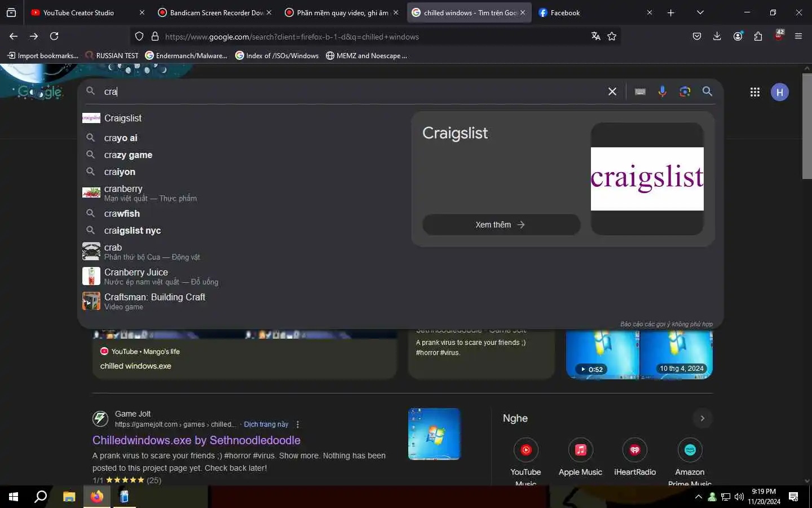Screen dimensions: 812x508
Task: Select the crazy game suggestion
Action: point(242,155)
